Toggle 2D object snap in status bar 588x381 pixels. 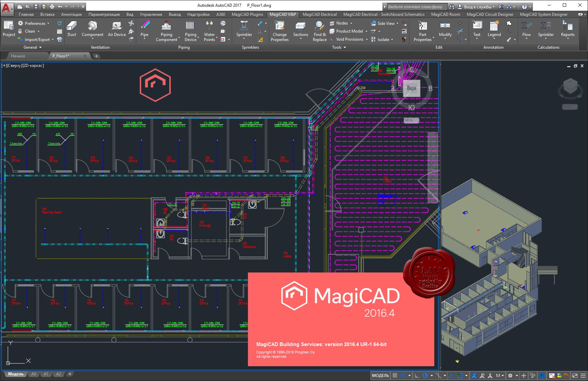(460, 376)
